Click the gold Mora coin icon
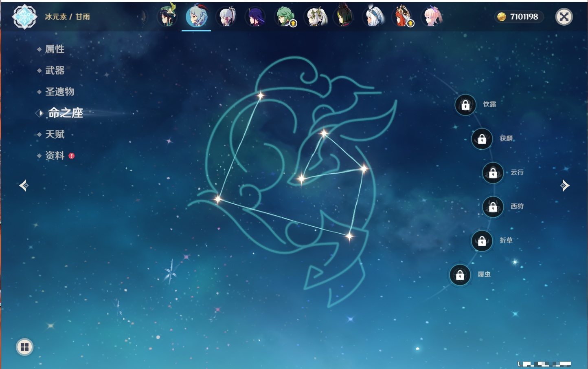Image resolution: width=588 pixels, height=369 pixels. 502,17
